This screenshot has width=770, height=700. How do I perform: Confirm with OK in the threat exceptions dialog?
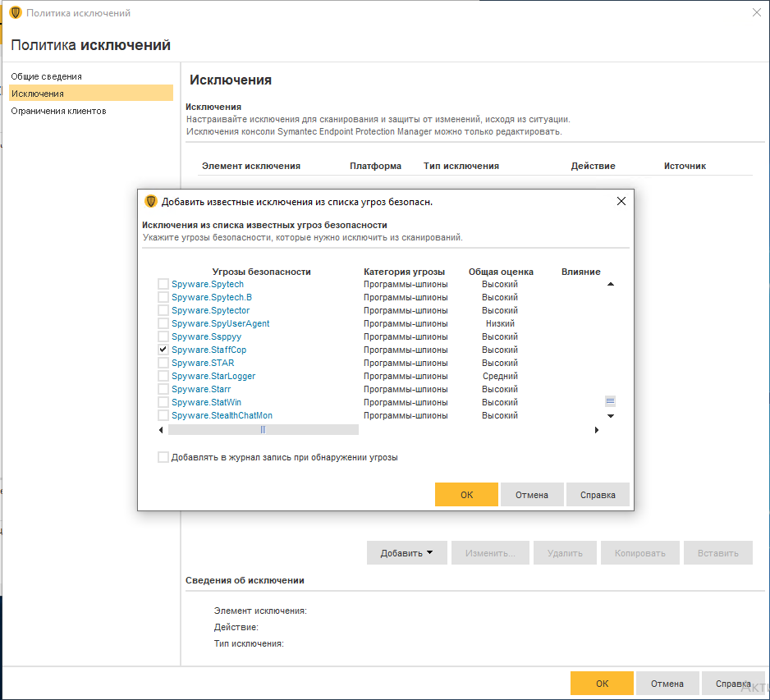pos(466,494)
